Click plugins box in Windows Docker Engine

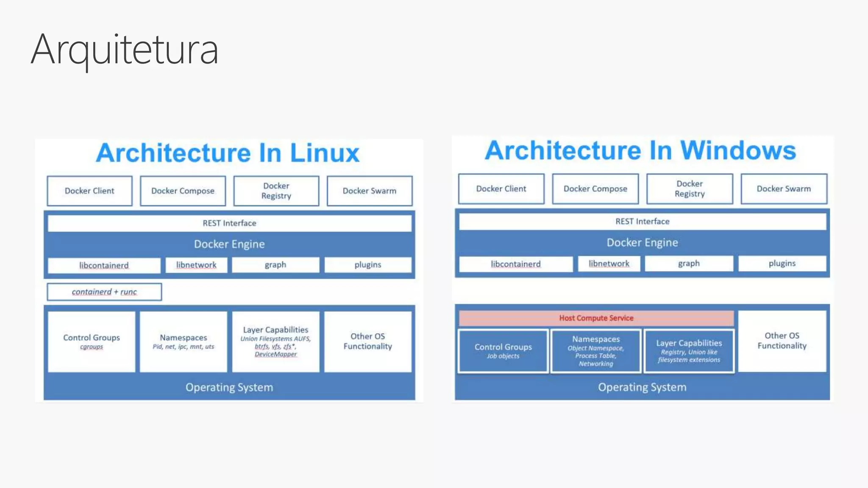pos(782,263)
